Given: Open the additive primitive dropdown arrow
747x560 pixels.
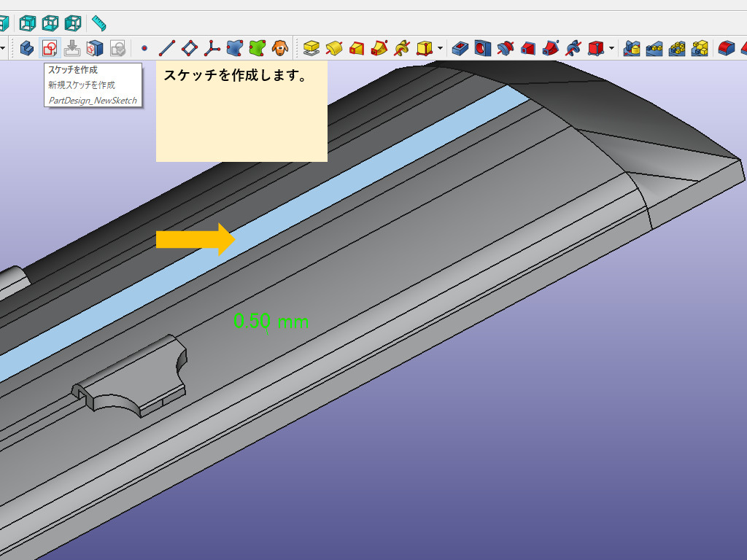Looking at the screenshot, I should point(441,49).
